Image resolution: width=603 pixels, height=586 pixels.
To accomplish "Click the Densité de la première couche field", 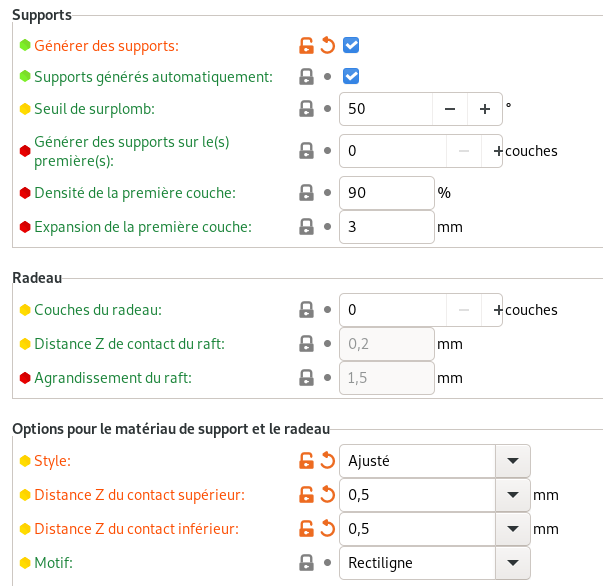I will (x=387, y=193).
